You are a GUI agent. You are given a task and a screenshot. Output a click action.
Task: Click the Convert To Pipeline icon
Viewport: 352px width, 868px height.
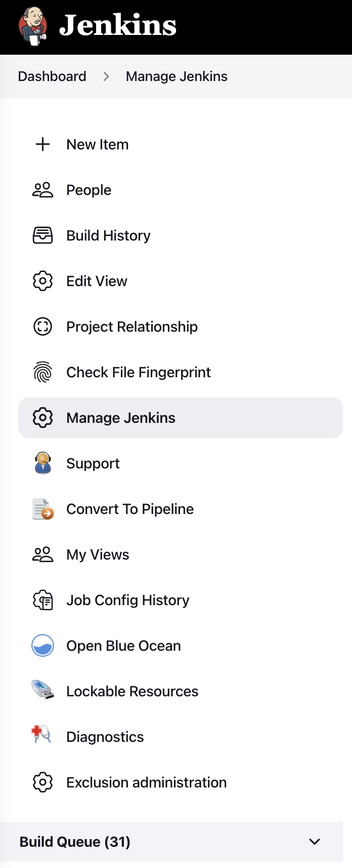point(43,509)
